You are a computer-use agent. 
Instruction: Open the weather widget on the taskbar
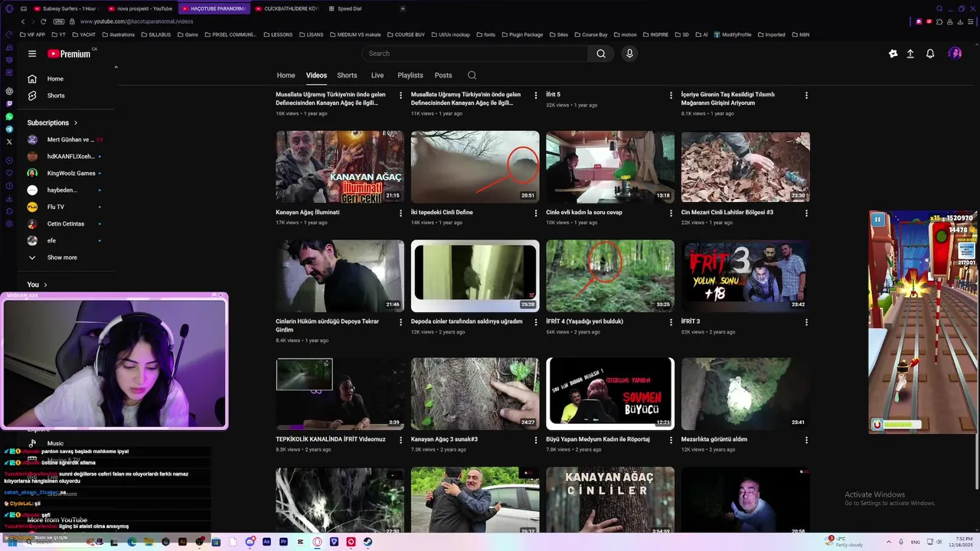point(844,542)
